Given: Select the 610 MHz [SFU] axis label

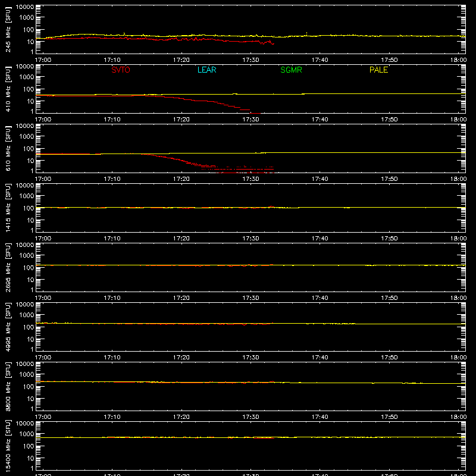Looking at the screenshot, I should pyautogui.click(x=8, y=149).
